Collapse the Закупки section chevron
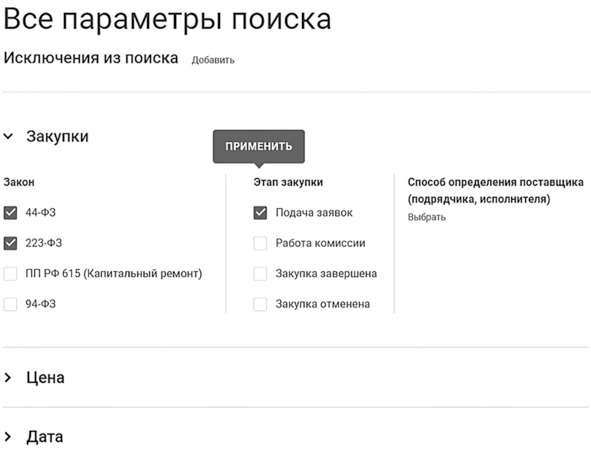The image size is (591, 449). click(x=8, y=136)
